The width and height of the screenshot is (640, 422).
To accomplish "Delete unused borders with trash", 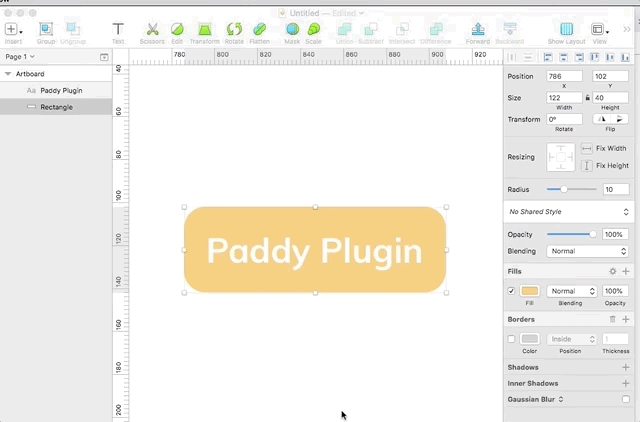I will point(612,319).
